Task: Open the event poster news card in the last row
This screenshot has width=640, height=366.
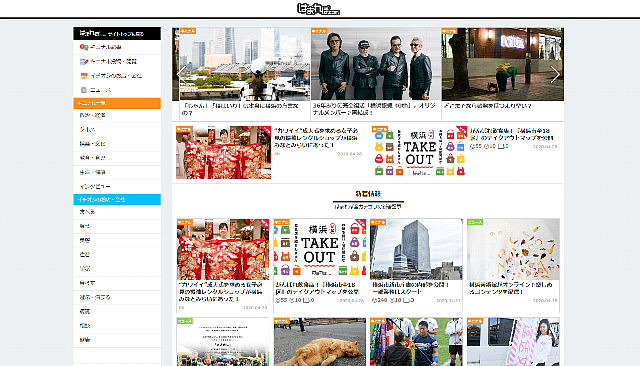Action: [x=223, y=342]
